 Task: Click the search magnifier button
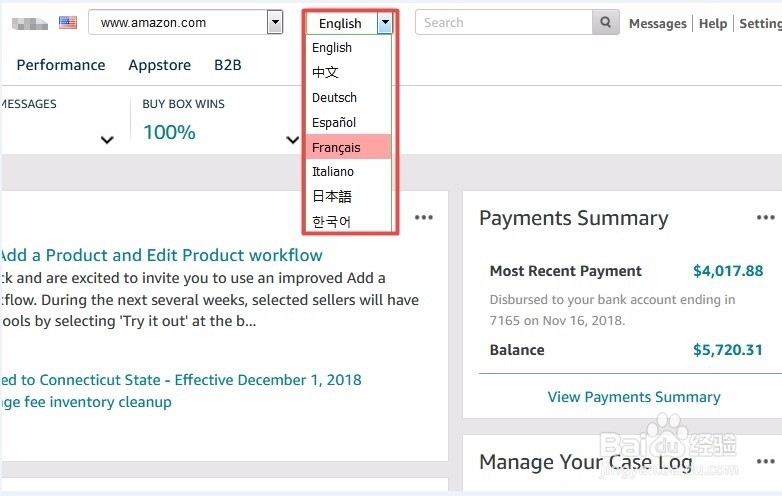click(x=605, y=22)
